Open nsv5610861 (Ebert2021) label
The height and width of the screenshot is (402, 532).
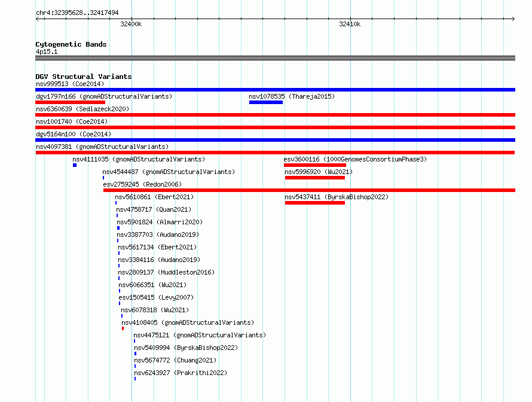click(154, 197)
